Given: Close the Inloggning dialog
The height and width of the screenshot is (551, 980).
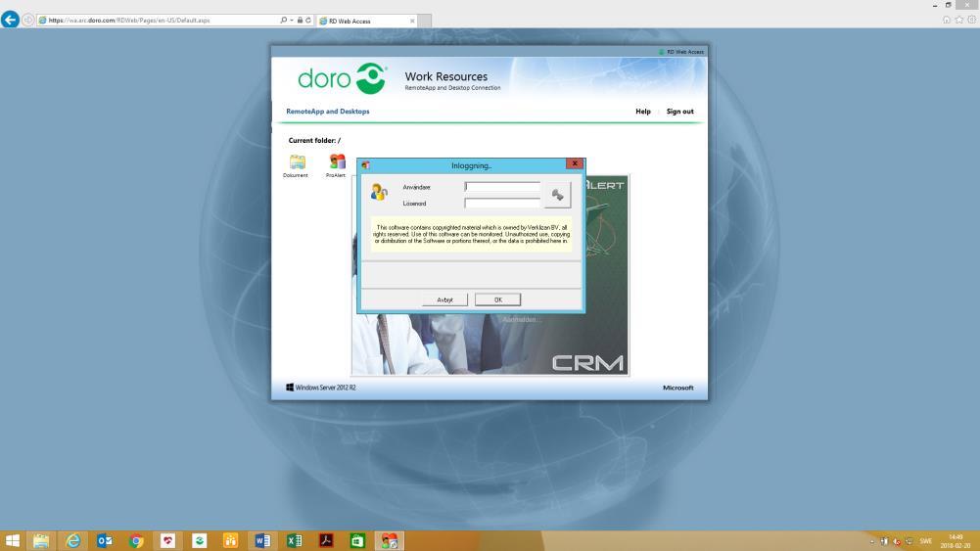Looking at the screenshot, I should [575, 163].
